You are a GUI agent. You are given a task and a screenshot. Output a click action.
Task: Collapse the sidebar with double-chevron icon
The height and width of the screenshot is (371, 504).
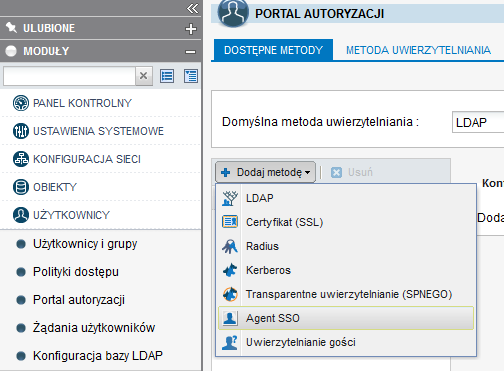point(192,8)
